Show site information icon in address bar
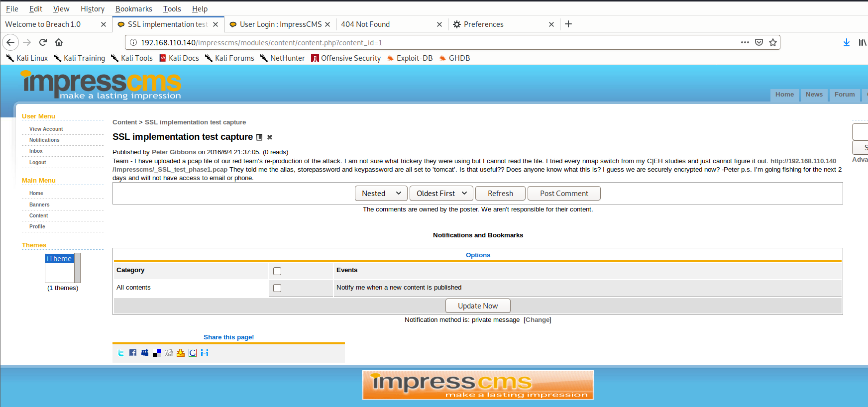This screenshot has width=868, height=407. [133, 43]
